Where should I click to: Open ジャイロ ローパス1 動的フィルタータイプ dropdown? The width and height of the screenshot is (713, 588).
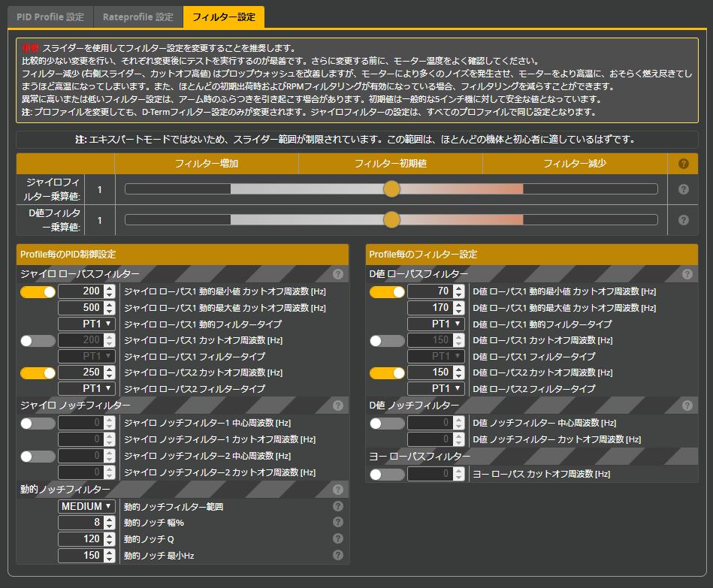pos(86,324)
